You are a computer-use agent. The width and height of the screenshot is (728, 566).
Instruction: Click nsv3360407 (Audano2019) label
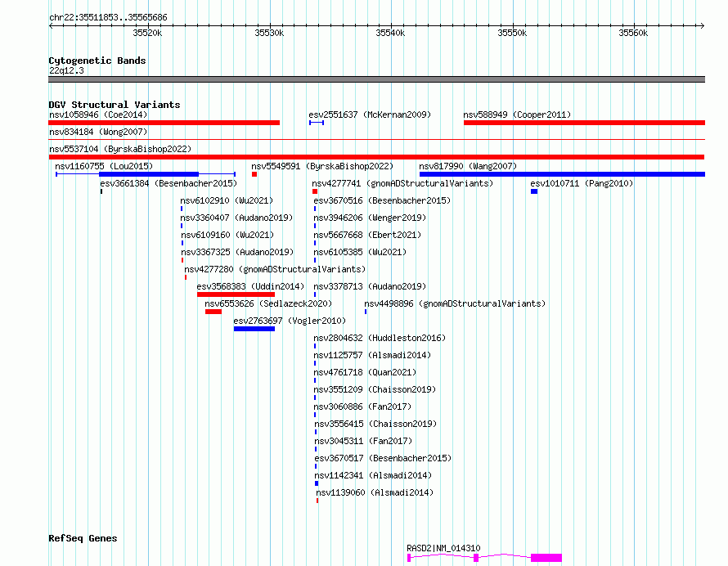[x=236, y=218]
